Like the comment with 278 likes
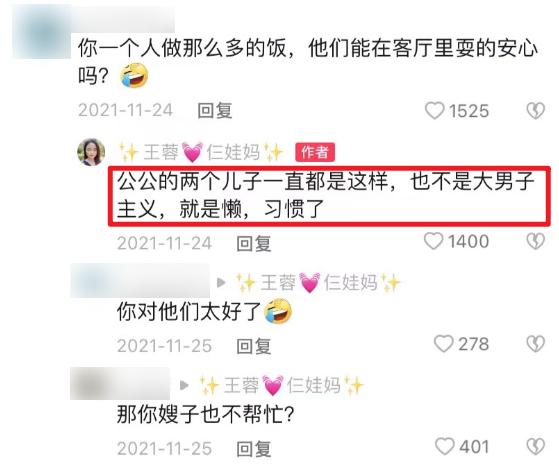The image size is (559, 473). coord(443,344)
